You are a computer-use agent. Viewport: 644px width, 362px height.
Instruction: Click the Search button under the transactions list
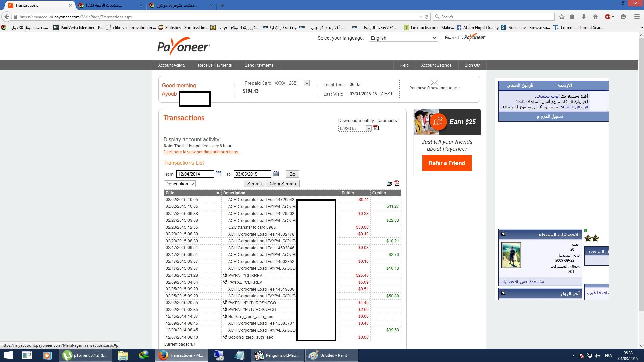[254, 184]
